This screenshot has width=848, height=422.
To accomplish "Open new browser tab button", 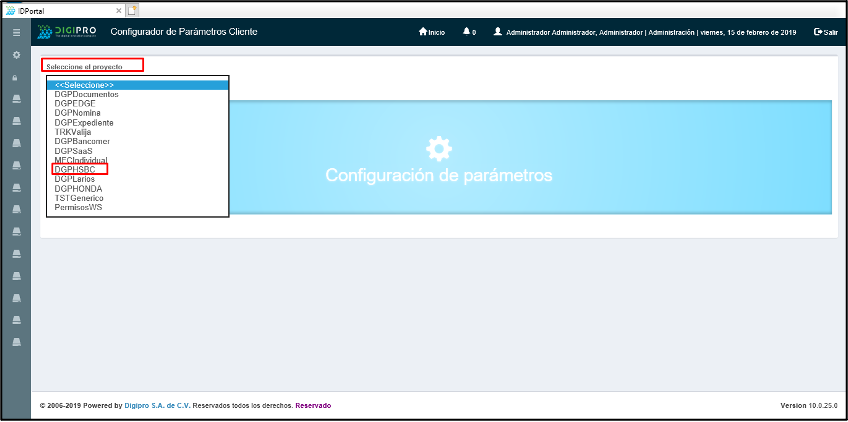I will coord(132,10).
